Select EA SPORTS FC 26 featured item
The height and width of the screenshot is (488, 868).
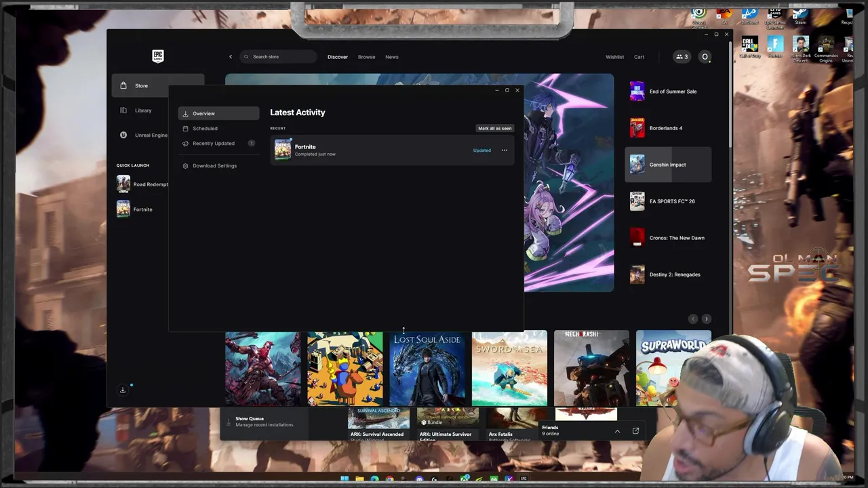point(668,201)
